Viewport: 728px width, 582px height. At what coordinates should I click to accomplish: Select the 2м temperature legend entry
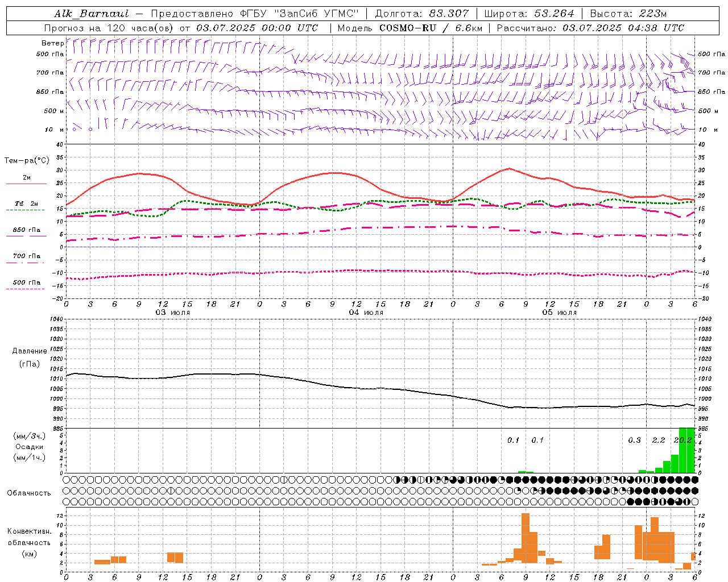point(27,178)
